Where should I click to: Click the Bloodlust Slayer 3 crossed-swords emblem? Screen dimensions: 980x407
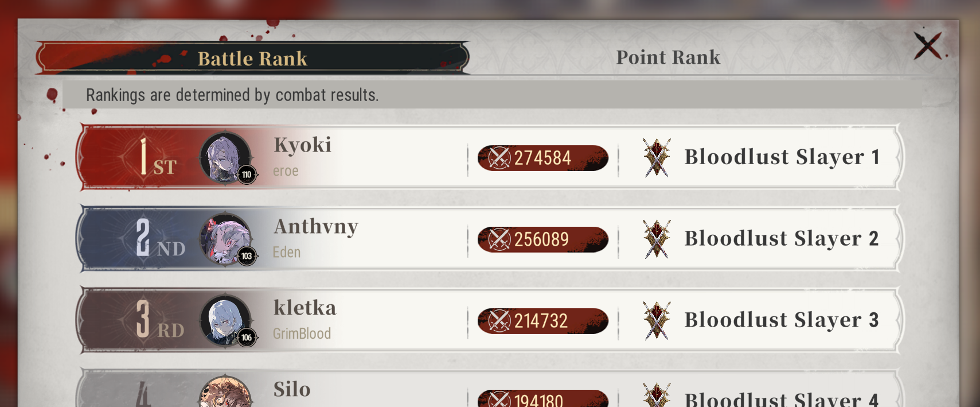click(657, 320)
